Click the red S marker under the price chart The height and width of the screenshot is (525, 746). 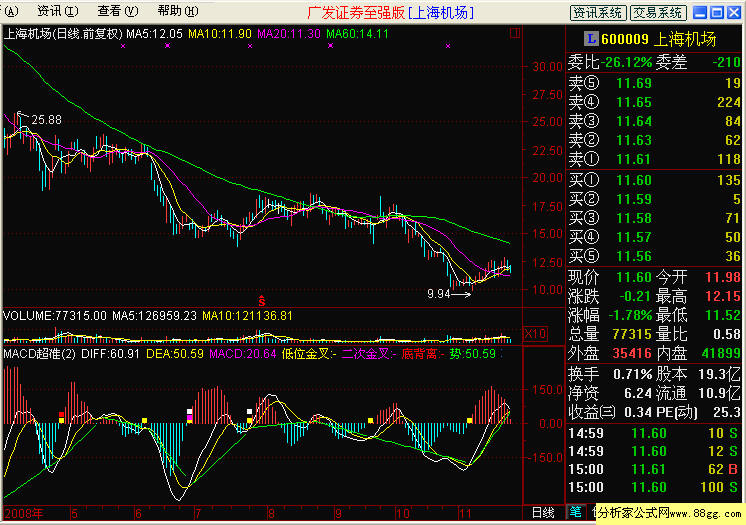click(x=262, y=301)
